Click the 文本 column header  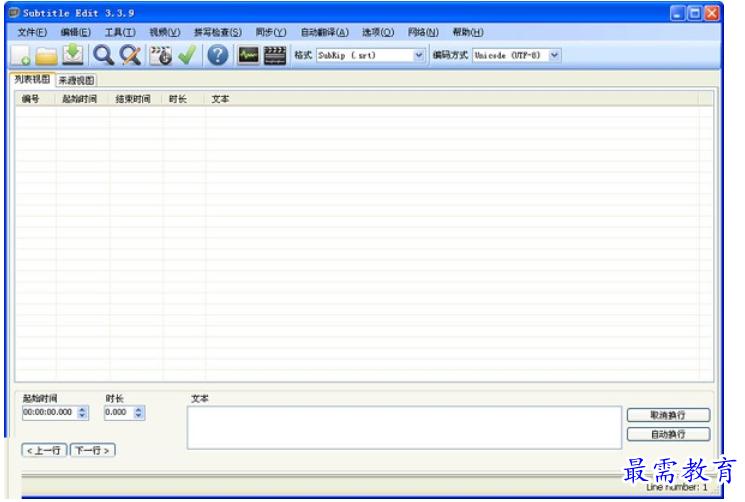[x=451, y=99]
